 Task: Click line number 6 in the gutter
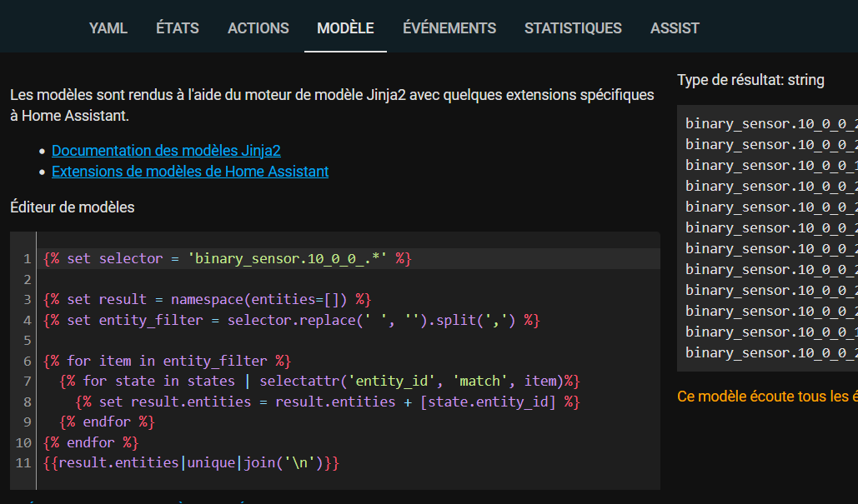click(28, 362)
